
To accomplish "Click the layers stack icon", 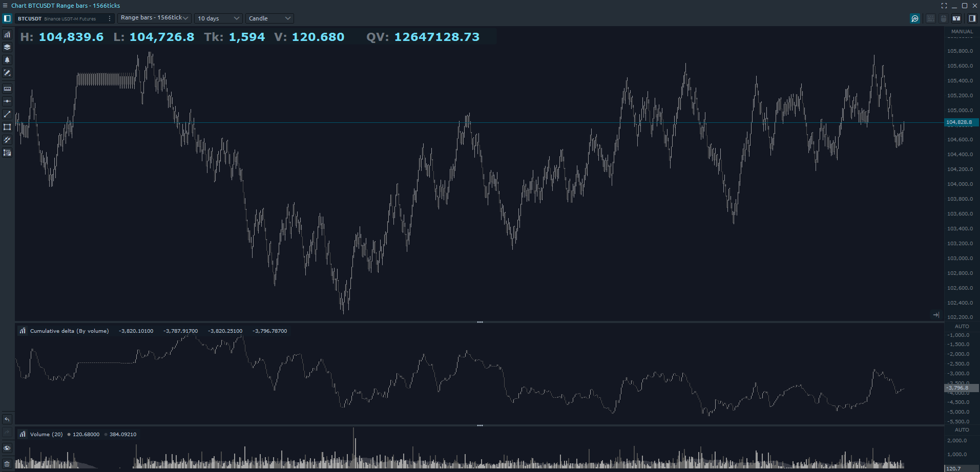I will (x=7, y=47).
